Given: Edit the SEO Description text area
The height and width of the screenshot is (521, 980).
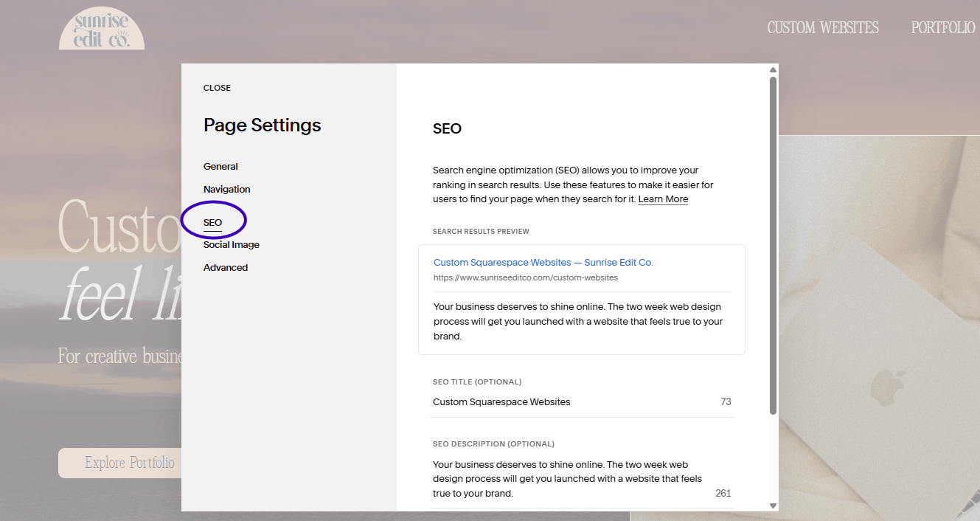Looking at the screenshot, I should 582,479.
